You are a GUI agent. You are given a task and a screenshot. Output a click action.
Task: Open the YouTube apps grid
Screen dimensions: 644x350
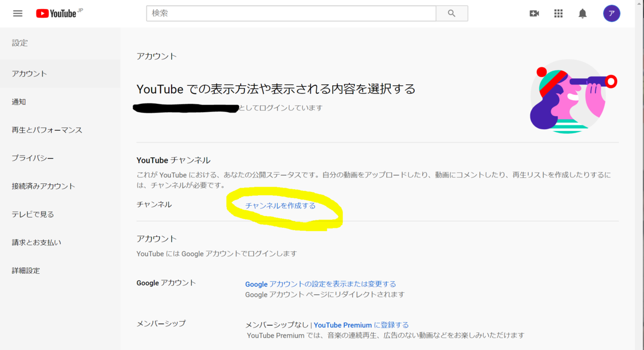558,13
